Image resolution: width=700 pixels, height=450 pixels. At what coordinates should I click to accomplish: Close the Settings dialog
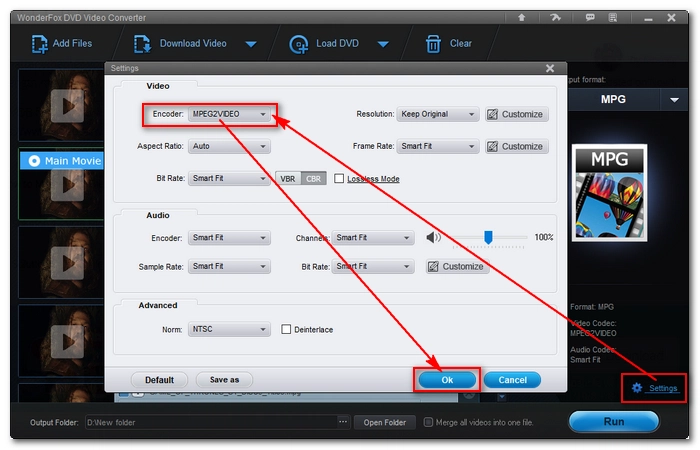tap(550, 68)
